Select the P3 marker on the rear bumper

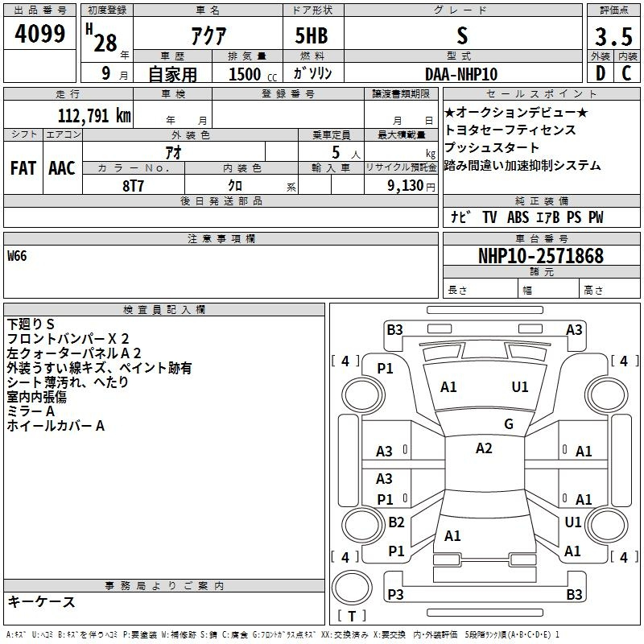[395, 594]
